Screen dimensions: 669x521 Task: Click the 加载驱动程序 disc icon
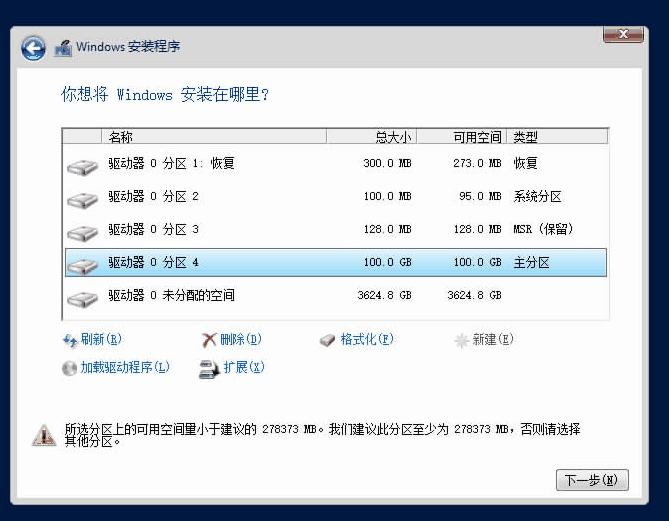[70, 368]
